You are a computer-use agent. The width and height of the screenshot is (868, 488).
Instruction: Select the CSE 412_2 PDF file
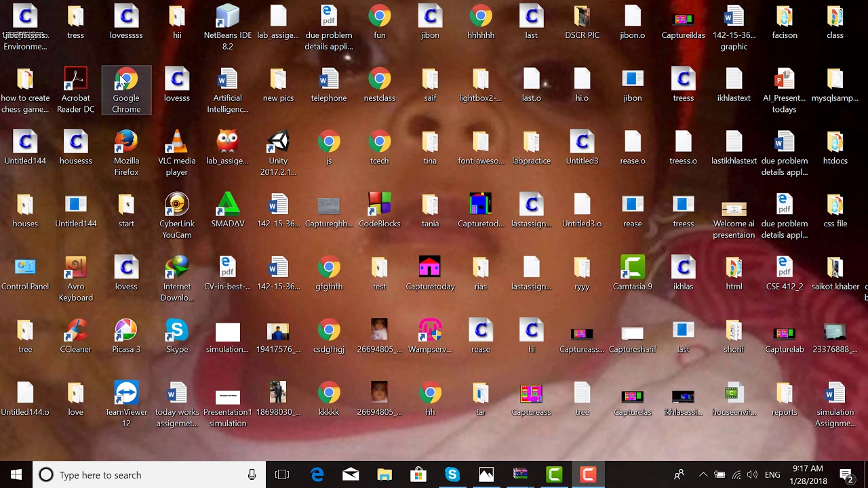pyautogui.click(x=784, y=273)
